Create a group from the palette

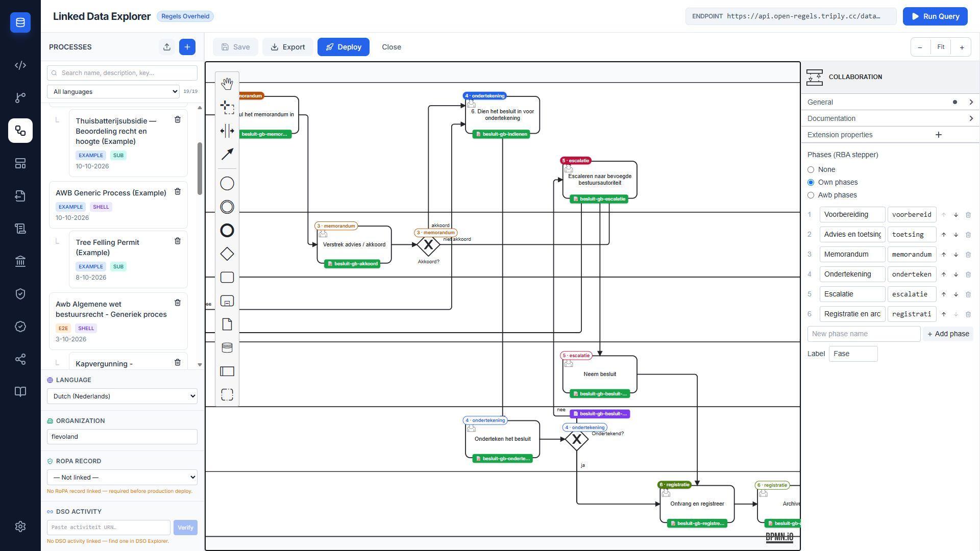[x=227, y=394]
